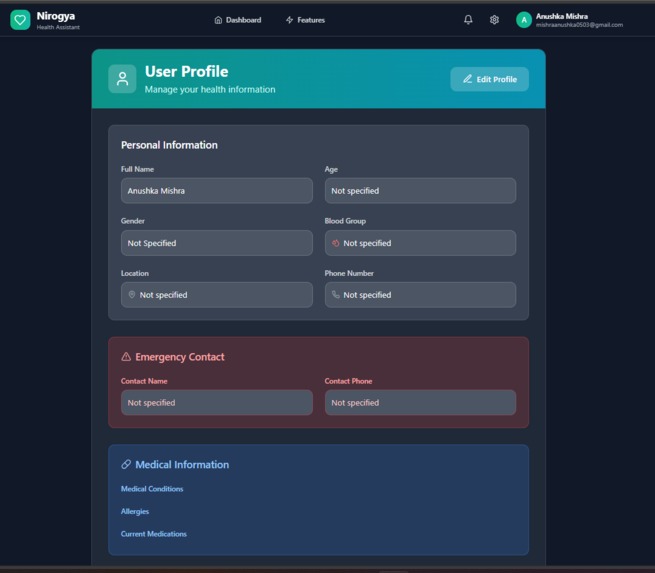Click the emergency Contact Name field
This screenshot has width=655, height=573.
click(217, 403)
